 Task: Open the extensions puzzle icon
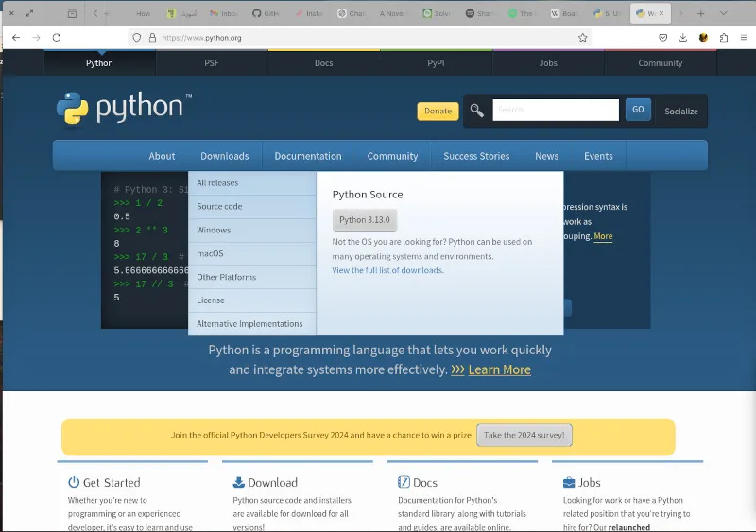(x=723, y=37)
